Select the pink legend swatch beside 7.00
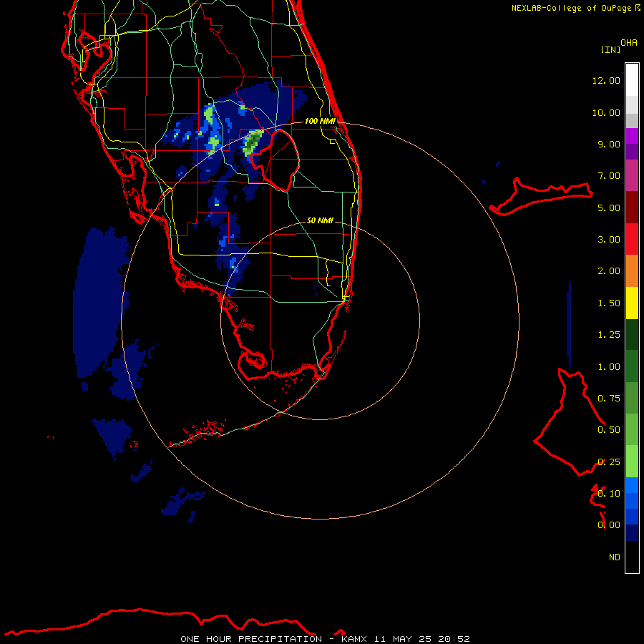This screenshot has height=644, width=644. (x=632, y=175)
